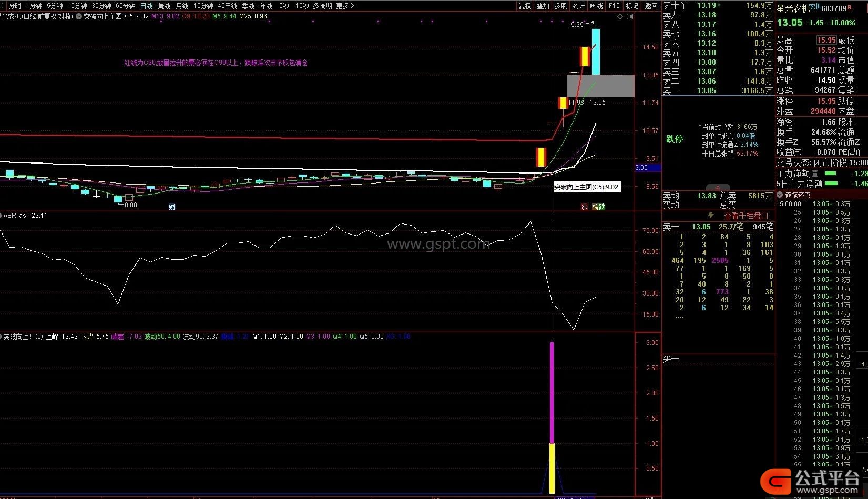The width and height of the screenshot is (868, 499).
Task: Open F10 company information
Action: pos(614,6)
